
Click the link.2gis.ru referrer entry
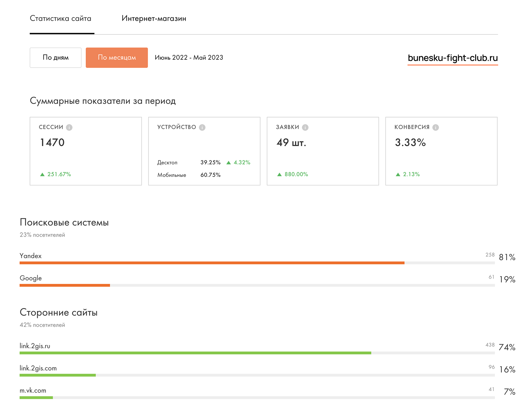(x=35, y=346)
